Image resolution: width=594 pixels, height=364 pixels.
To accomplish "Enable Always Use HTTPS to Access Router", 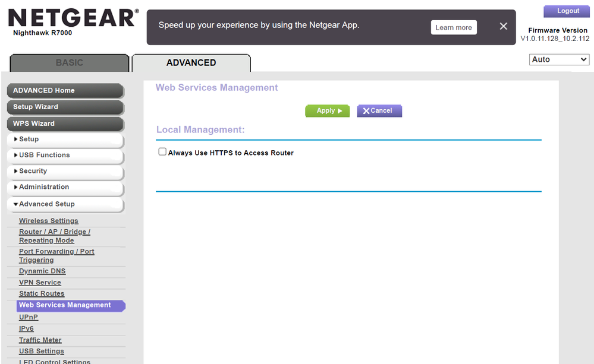I will point(162,152).
